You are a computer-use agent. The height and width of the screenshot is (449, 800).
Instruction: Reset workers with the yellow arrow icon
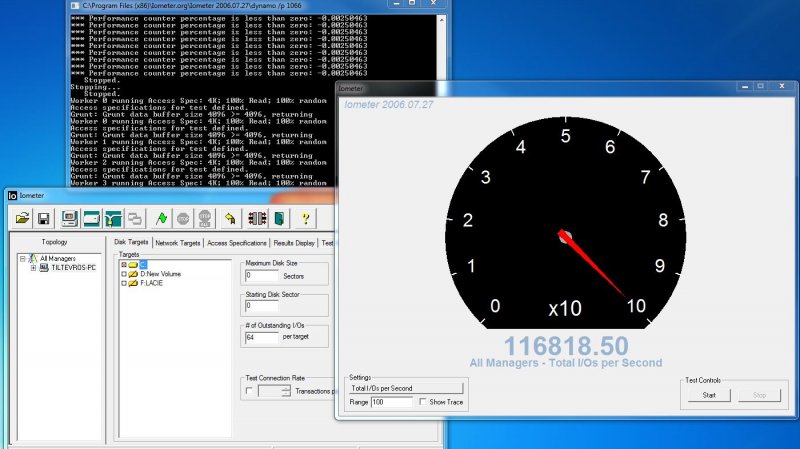tap(231, 219)
